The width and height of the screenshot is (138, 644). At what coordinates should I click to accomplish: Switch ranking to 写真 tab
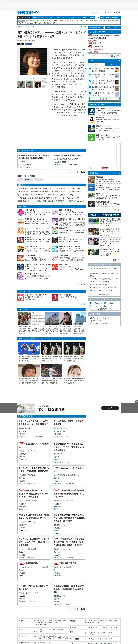[x=112, y=65]
